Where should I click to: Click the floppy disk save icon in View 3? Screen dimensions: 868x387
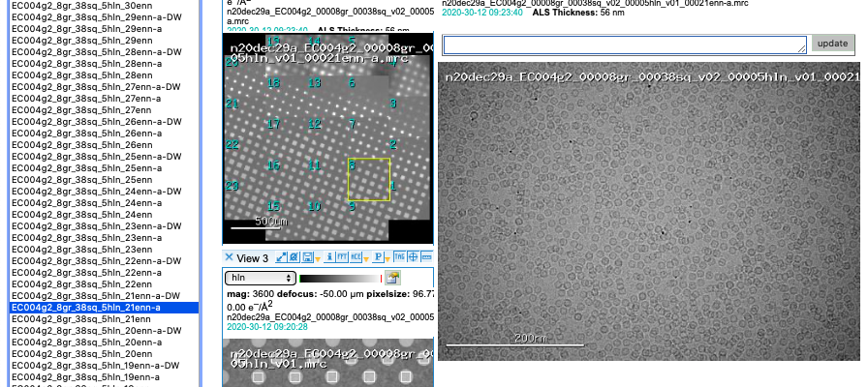point(308,257)
